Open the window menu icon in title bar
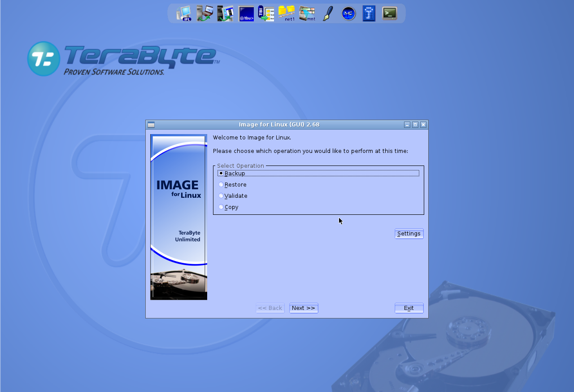The height and width of the screenshot is (392, 574). pyautogui.click(x=151, y=125)
